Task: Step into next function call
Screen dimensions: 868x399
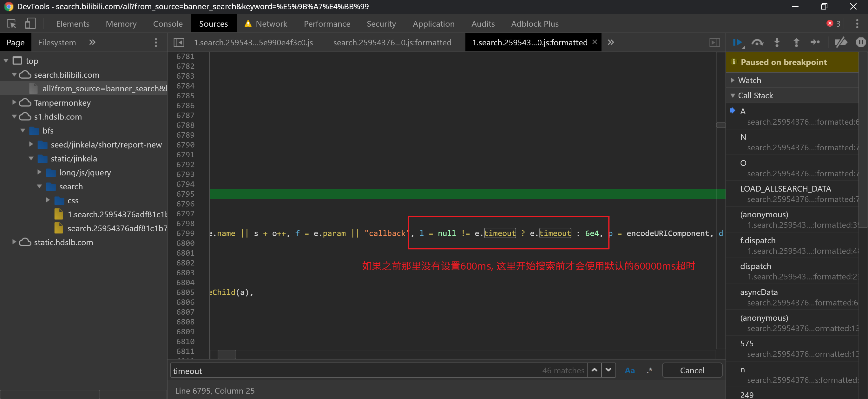Action: coord(777,42)
